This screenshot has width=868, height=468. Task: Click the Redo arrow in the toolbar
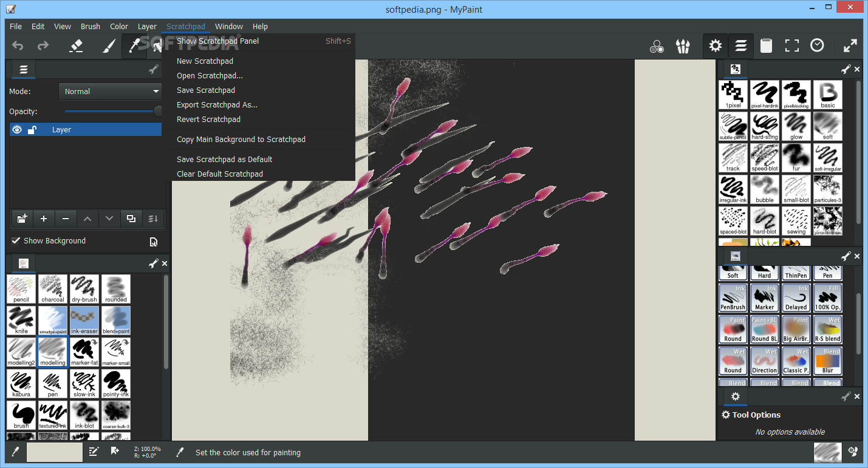point(43,46)
